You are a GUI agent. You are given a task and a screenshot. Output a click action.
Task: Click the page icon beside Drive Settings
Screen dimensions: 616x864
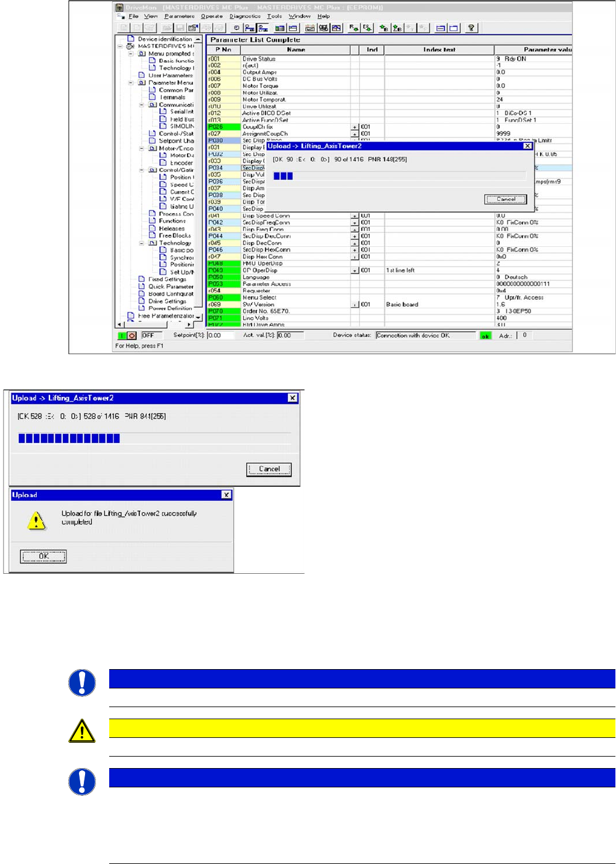pos(142,300)
